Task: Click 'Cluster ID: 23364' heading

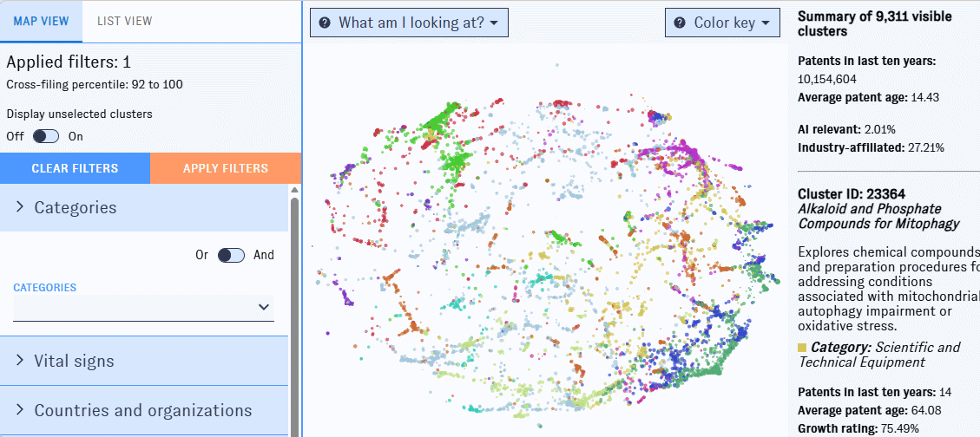Action: pyautogui.click(x=852, y=194)
